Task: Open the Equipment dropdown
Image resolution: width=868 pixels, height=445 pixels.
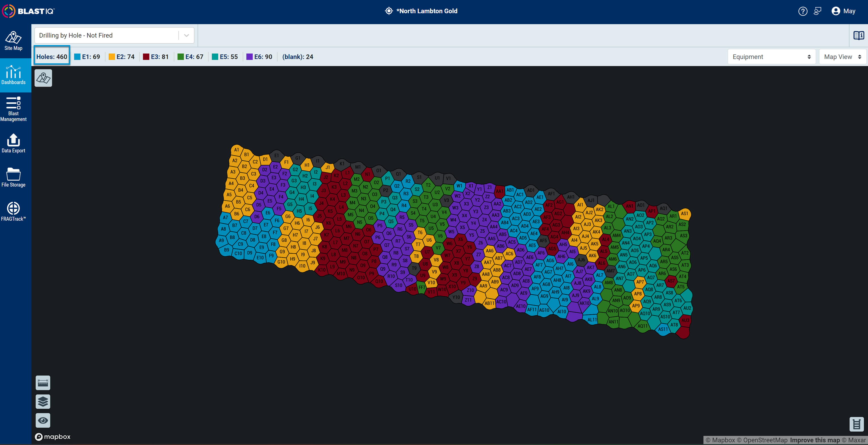Action: coord(772,57)
